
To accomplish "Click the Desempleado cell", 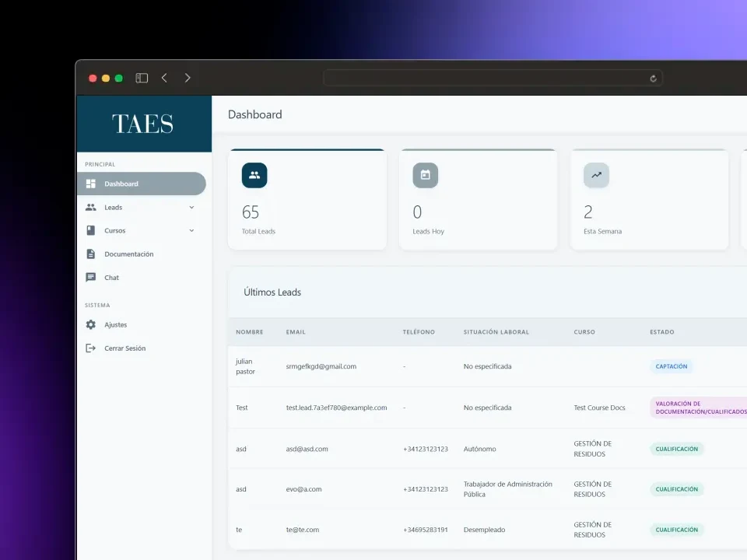I will click(485, 530).
